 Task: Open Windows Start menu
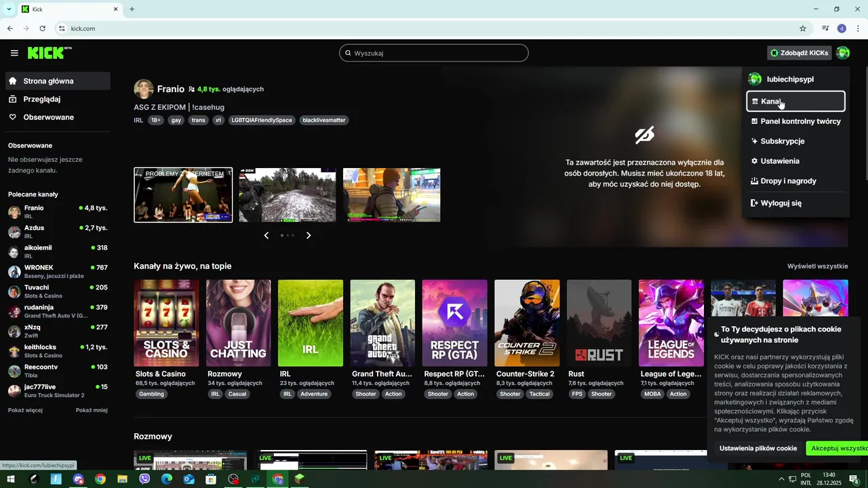click(11, 479)
